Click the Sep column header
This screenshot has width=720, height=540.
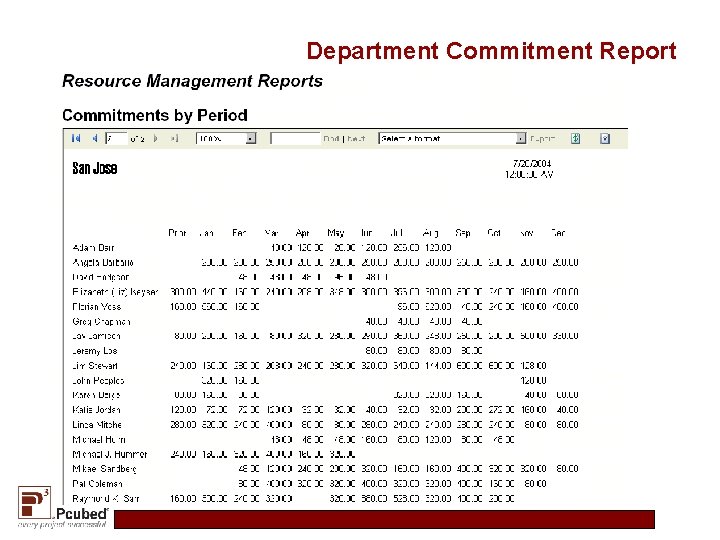pyautogui.click(x=463, y=233)
